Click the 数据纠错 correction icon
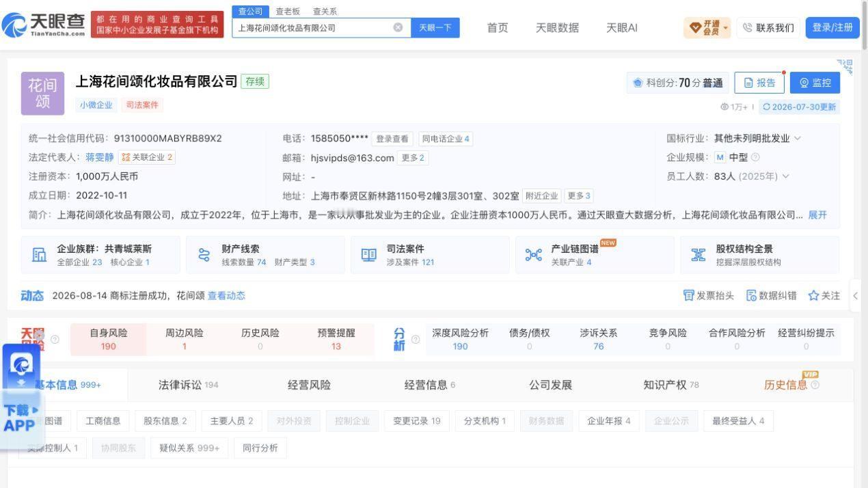 click(751, 295)
